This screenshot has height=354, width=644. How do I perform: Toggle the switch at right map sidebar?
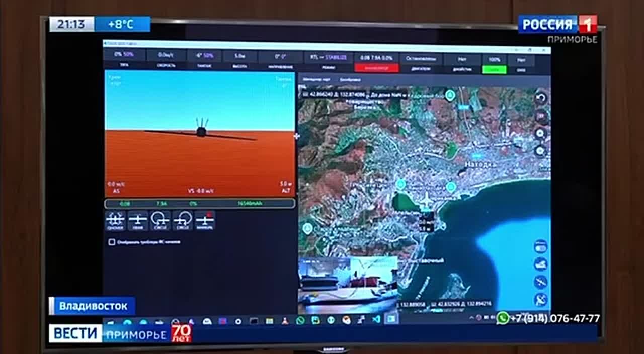coord(540,246)
